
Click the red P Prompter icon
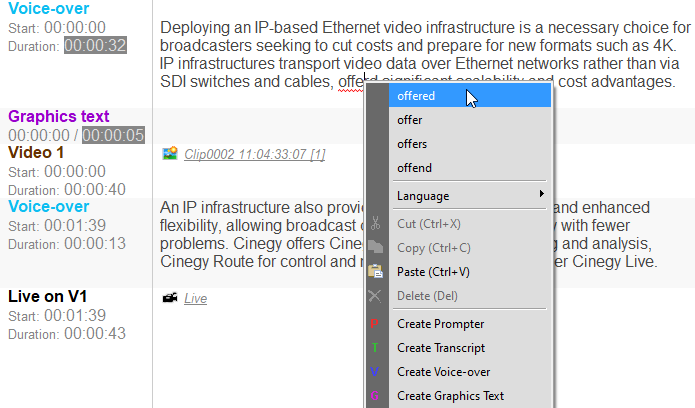375,324
